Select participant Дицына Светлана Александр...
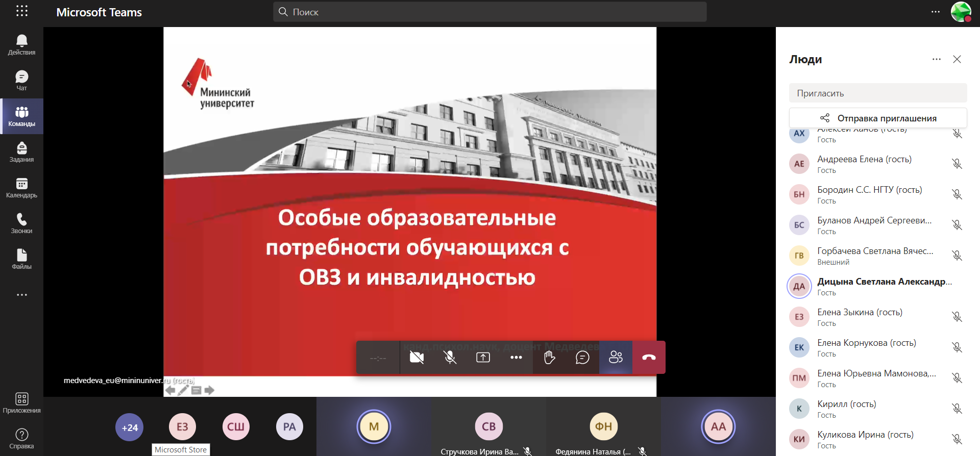 click(878, 286)
